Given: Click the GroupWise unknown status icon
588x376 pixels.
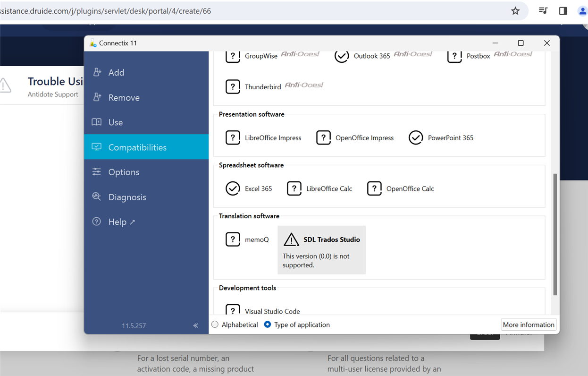Looking at the screenshot, I should tap(233, 57).
